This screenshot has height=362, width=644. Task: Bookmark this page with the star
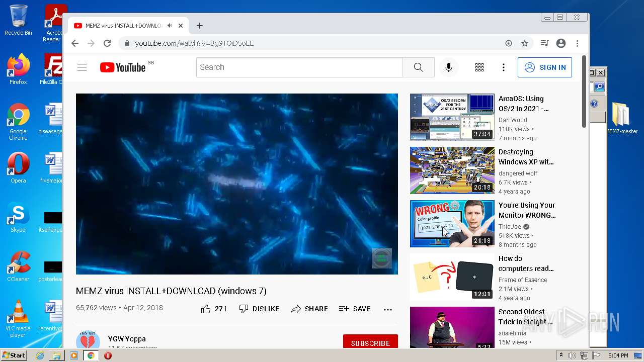(525, 43)
